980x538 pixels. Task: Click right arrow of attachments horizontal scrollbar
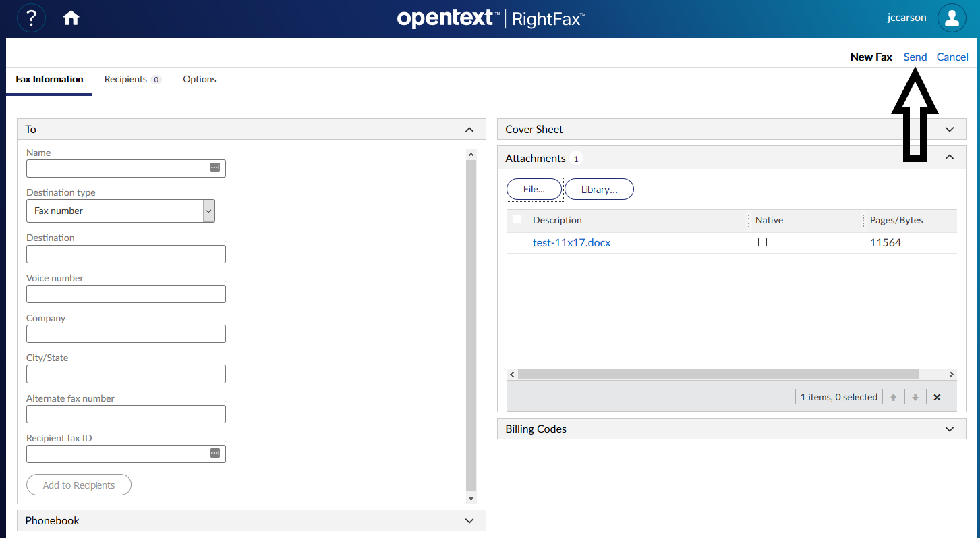(951, 375)
